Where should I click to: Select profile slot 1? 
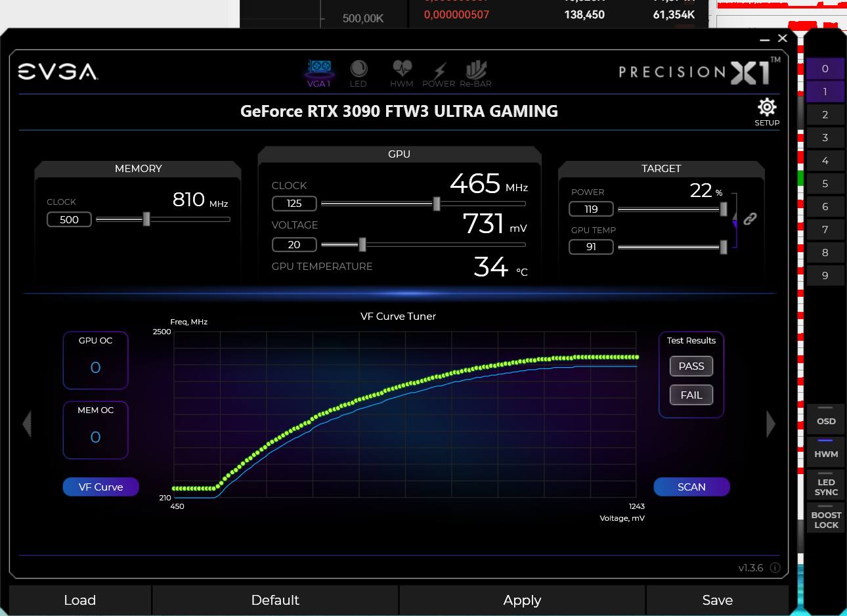[x=825, y=92]
